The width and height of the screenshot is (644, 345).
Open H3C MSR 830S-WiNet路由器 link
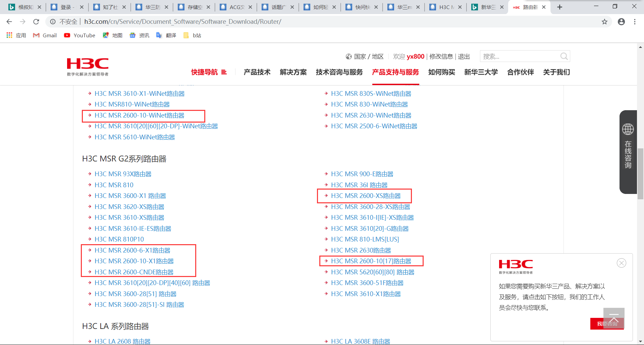(x=371, y=94)
